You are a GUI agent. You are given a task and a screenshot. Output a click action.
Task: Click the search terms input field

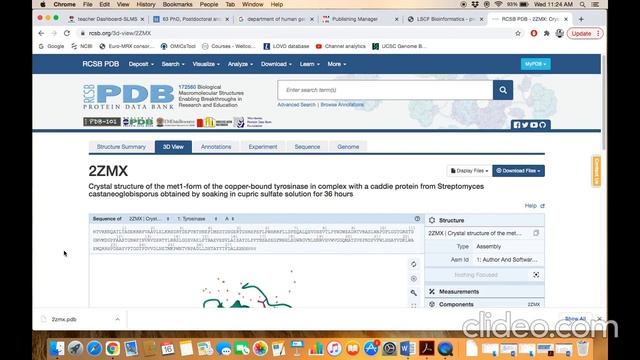385,90
